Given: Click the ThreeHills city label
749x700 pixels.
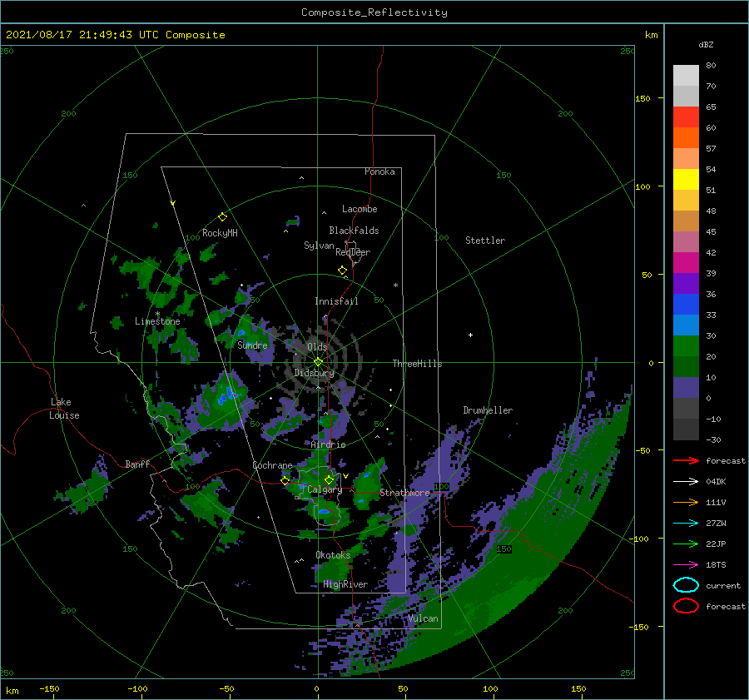Looking at the screenshot, I should [x=417, y=364].
